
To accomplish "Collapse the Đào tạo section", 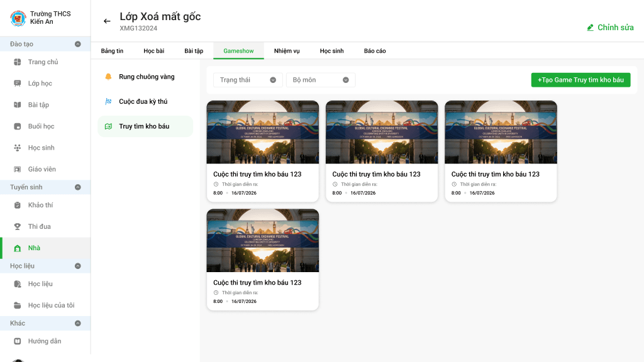I will coord(77,44).
